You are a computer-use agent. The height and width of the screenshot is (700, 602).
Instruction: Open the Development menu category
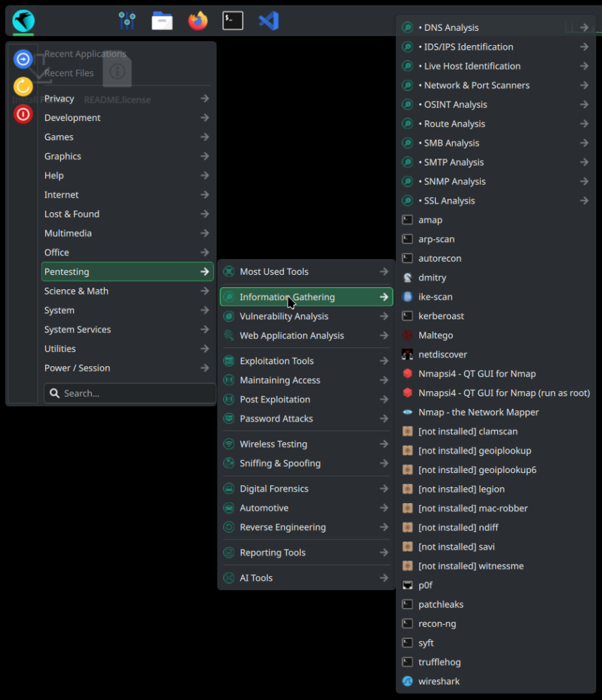127,118
